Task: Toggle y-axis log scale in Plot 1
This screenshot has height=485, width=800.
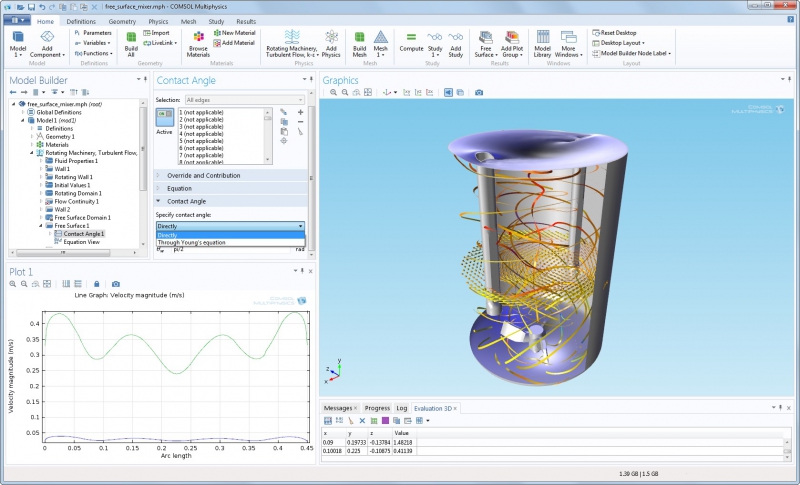Action: click(x=78, y=284)
